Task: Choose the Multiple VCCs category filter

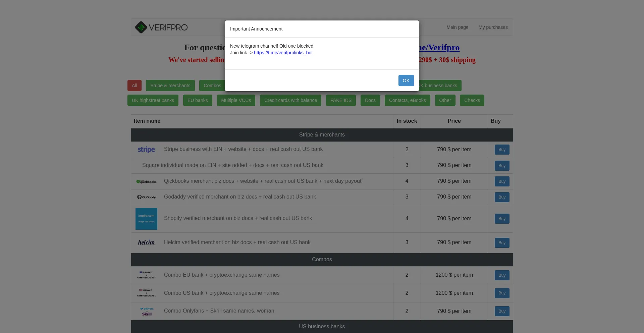Action: (x=236, y=100)
